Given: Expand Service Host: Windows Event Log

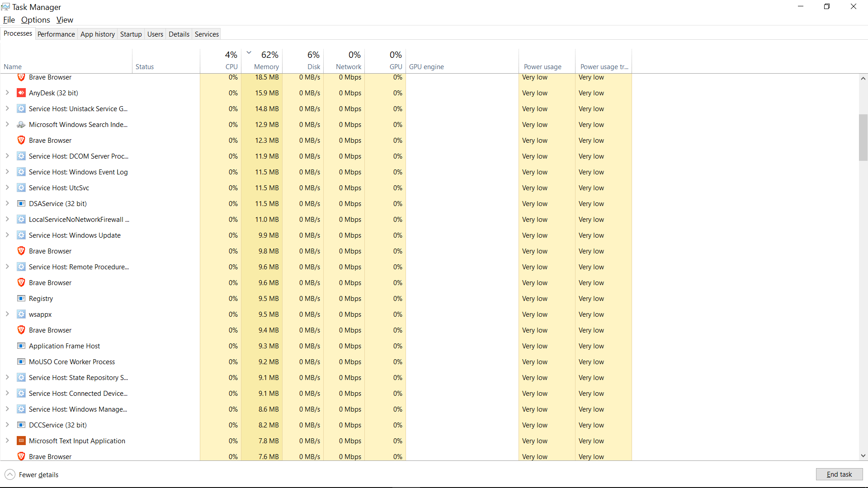Looking at the screenshot, I should [7, 172].
